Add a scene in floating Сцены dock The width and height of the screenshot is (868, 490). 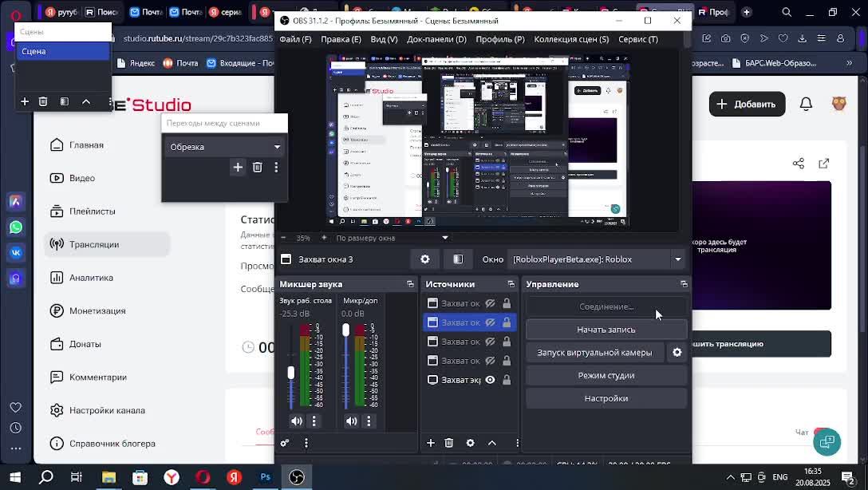(25, 101)
